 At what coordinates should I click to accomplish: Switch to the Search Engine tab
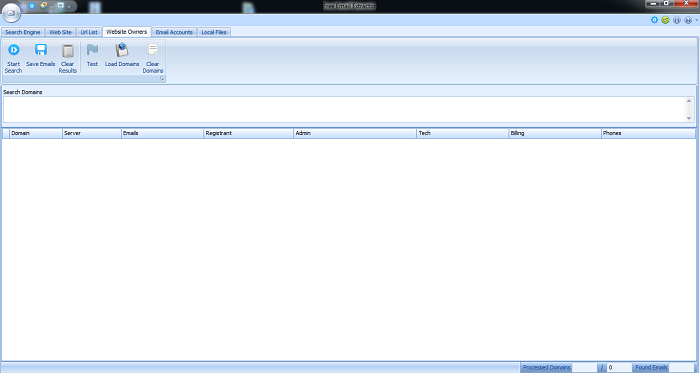click(x=23, y=32)
